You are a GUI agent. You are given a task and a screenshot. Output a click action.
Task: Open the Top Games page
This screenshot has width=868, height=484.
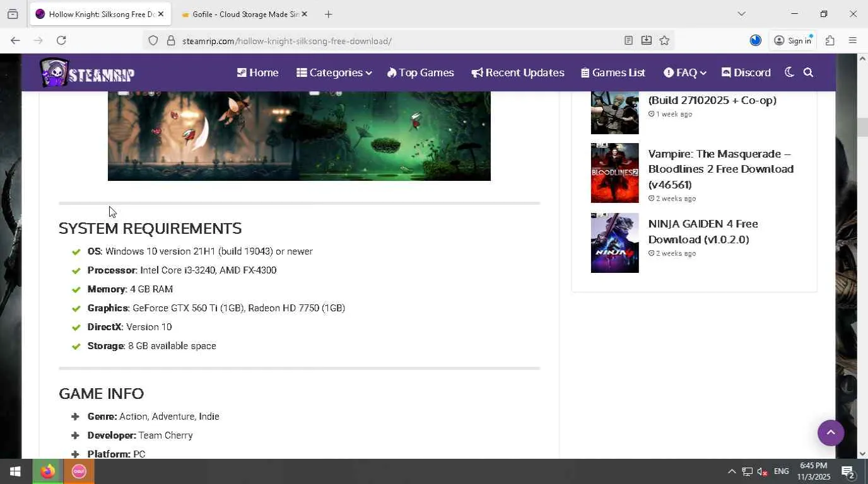click(420, 72)
